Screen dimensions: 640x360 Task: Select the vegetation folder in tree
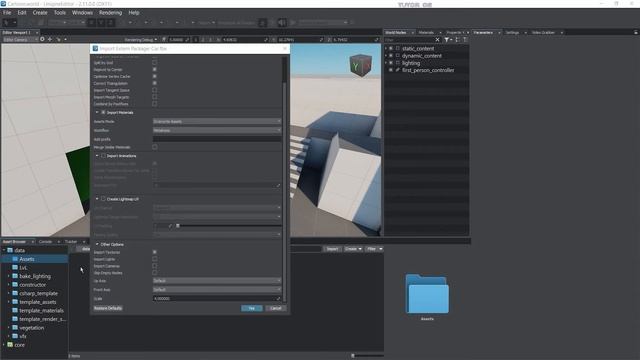click(31, 328)
